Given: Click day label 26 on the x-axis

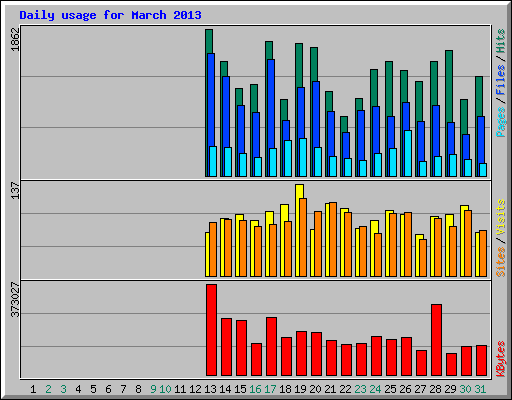Looking at the screenshot, I should tap(405, 389).
